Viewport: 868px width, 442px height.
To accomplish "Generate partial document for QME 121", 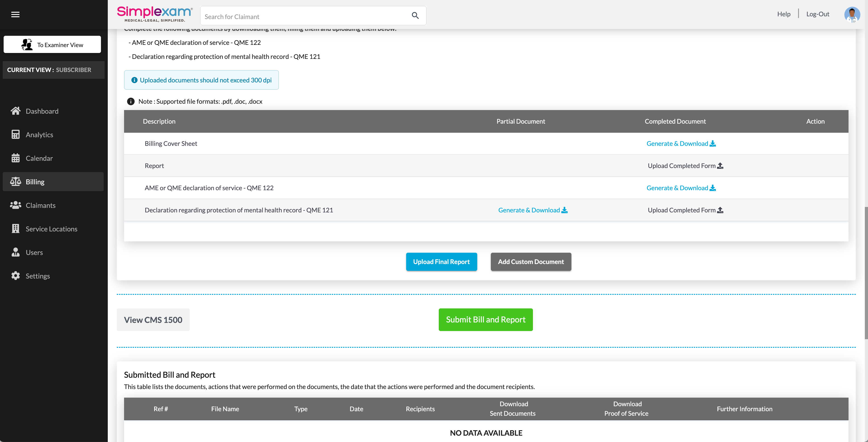I will [x=532, y=210].
